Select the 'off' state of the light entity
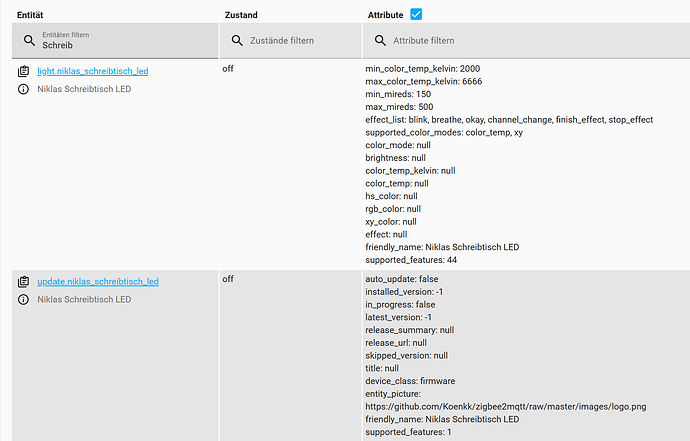 pos(228,68)
